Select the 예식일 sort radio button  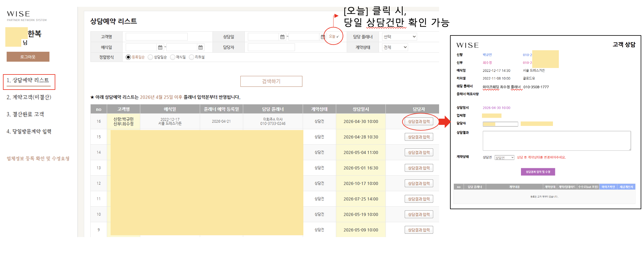(x=173, y=57)
